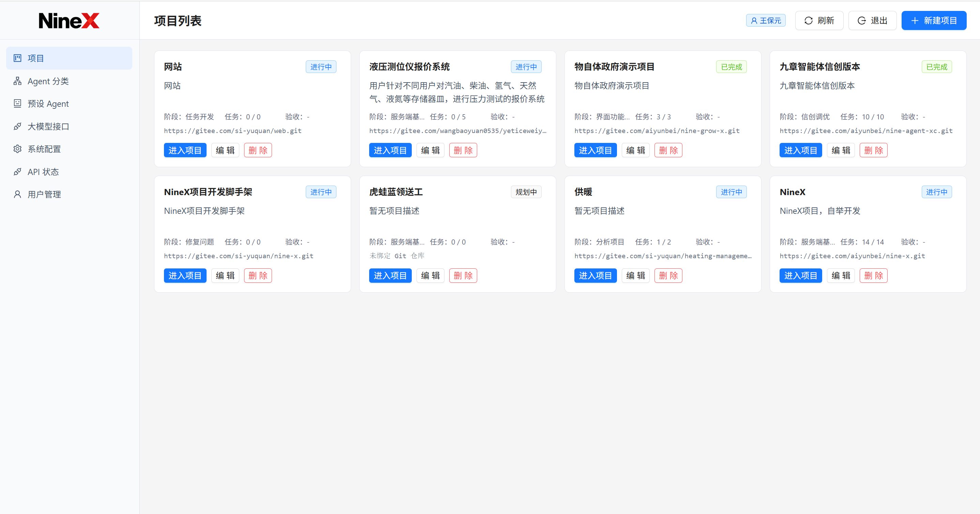Viewport: 980px width, 514px height.
Task: Open Agent 分类 menu item
Action: coord(69,81)
